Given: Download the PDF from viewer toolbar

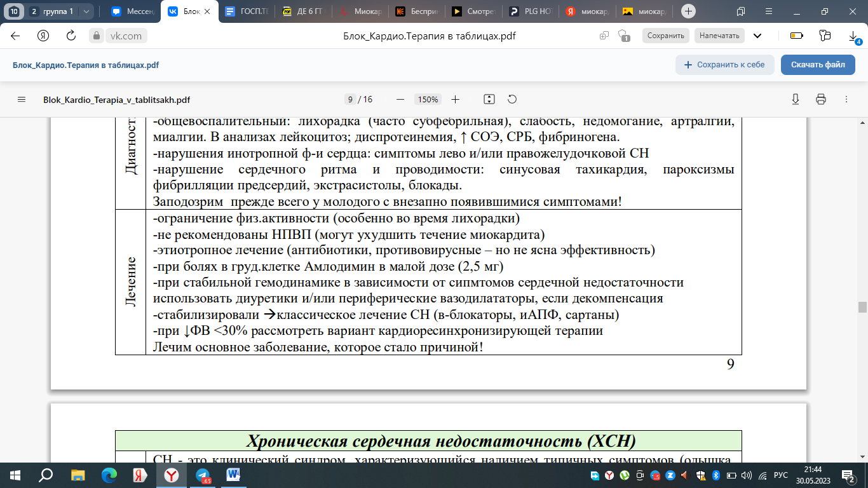Looking at the screenshot, I should pyautogui.click(x=795, y=100).
